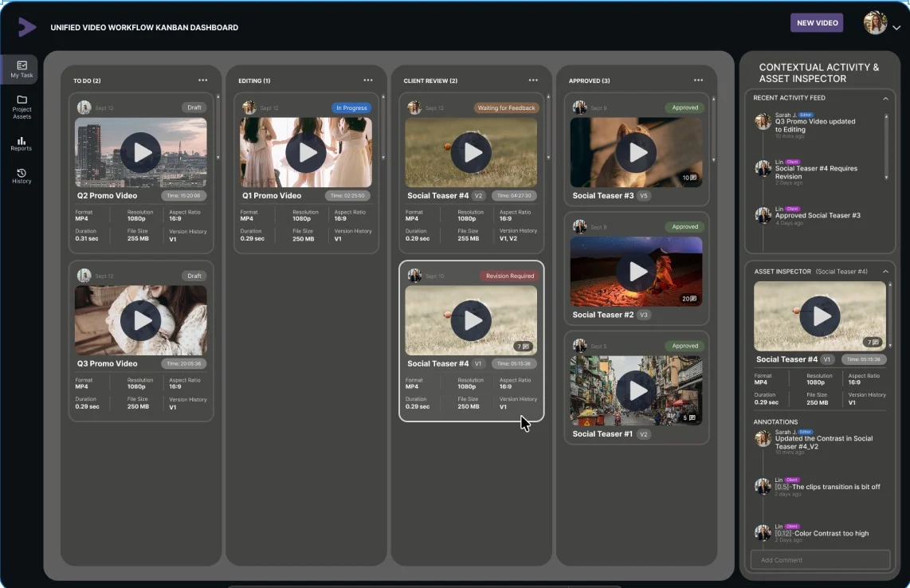Open 7 comments icon on Social Teaser #4 card
Viewport: 910px width, 588px height.
click(x=523, y=346)
